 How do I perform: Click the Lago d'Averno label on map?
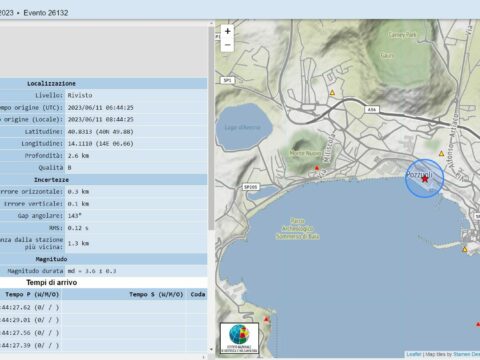click(242, 128)
